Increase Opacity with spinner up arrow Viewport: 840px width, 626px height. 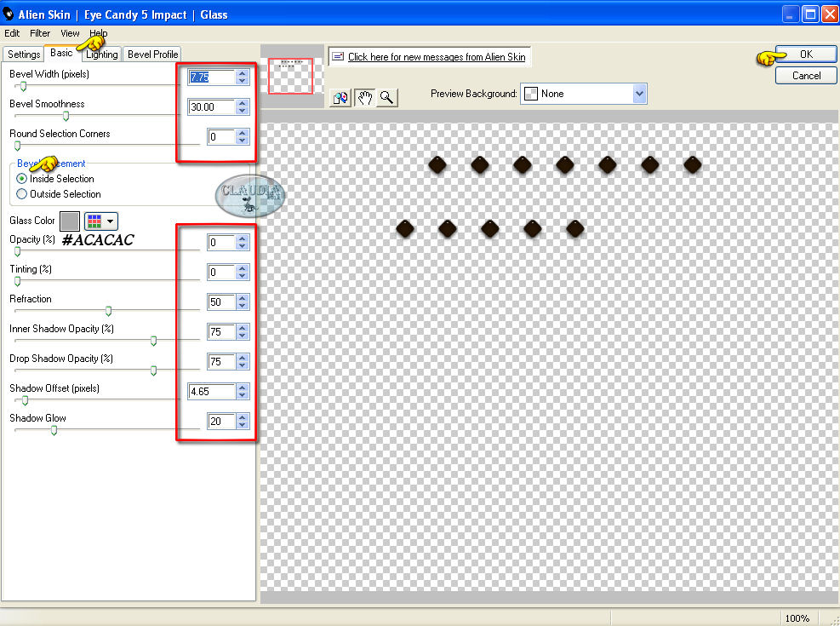coord(243,238)
